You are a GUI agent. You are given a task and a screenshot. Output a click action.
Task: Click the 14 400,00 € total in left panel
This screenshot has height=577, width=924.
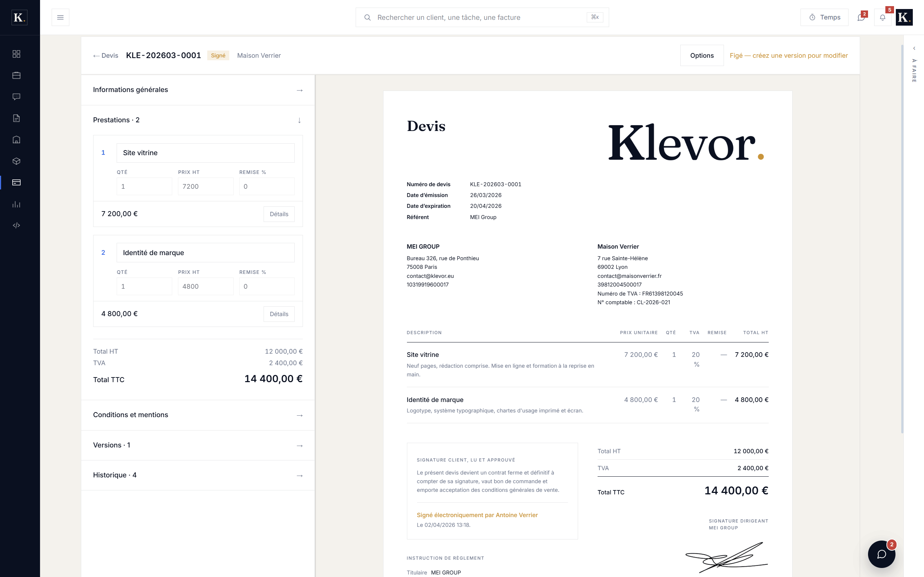point(273,379)
